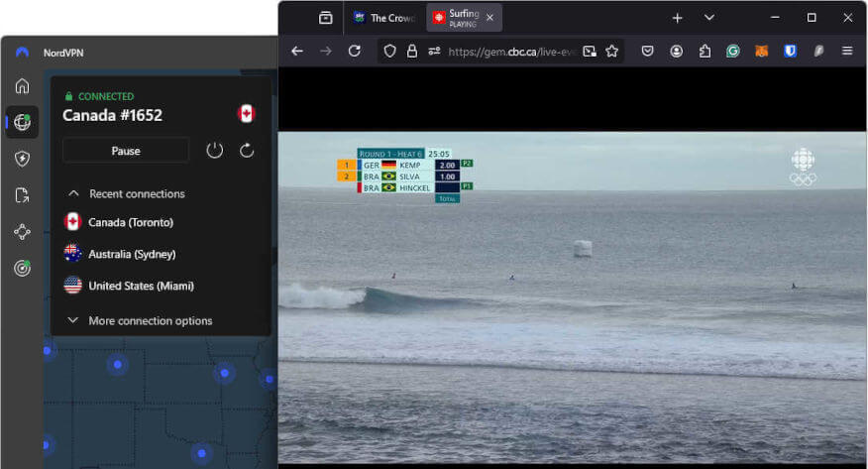Click the KEMP row on scoreboard
The height and width of the screenshot is (469, 868).
pyautogui.click(x=404, y=165)
